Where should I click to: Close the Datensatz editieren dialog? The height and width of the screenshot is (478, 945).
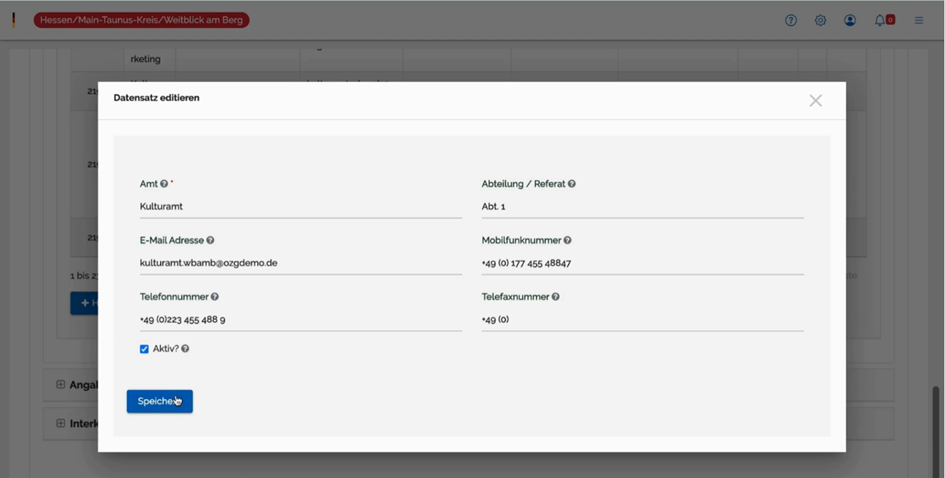coord(815,100)
